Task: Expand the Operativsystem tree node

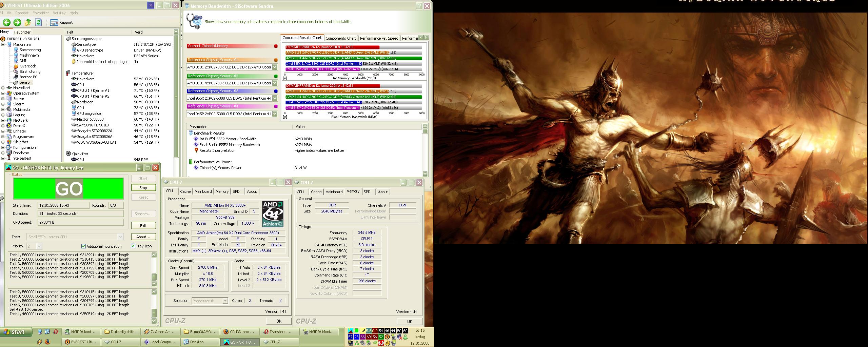Action: pos(3,93)
